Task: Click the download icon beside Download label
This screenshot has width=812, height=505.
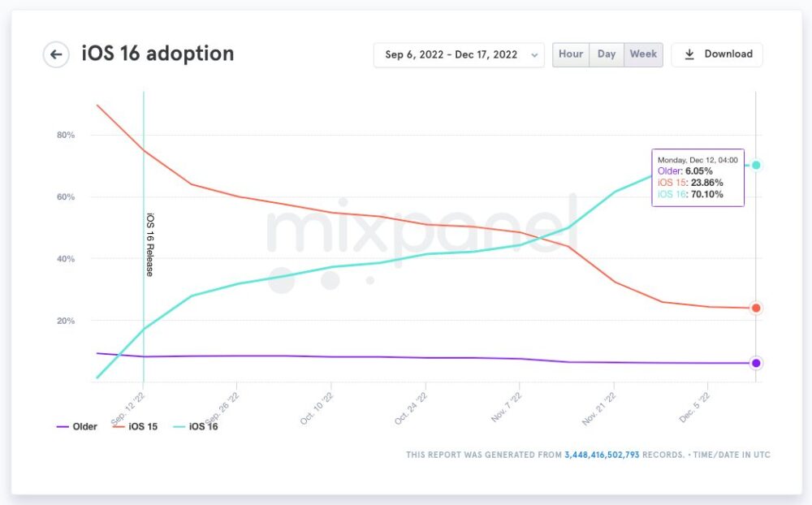Action: (690, 54)
